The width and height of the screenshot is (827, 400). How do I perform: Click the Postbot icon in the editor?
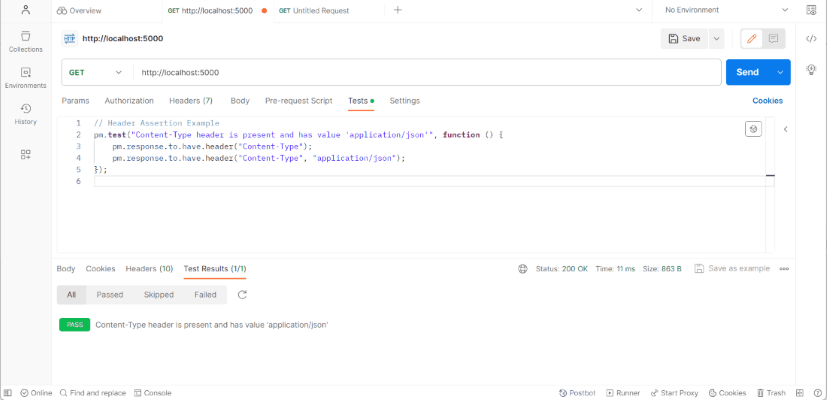coord(753,129)
